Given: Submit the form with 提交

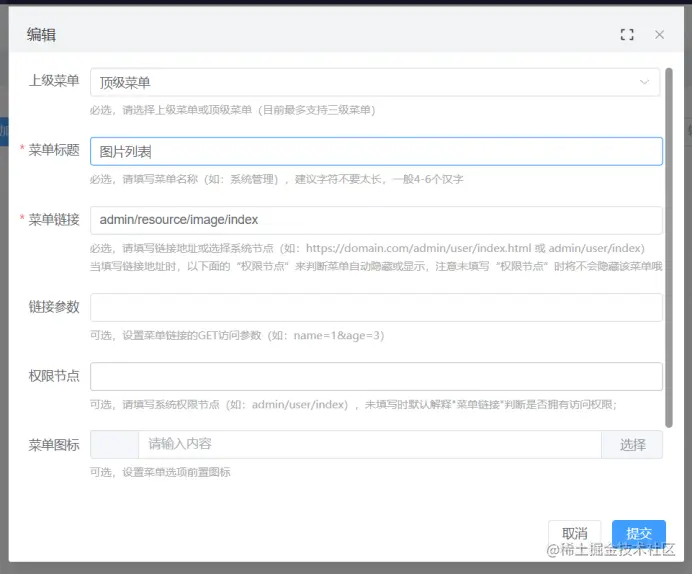Looking at the screenshot, I should coord(639,533).
